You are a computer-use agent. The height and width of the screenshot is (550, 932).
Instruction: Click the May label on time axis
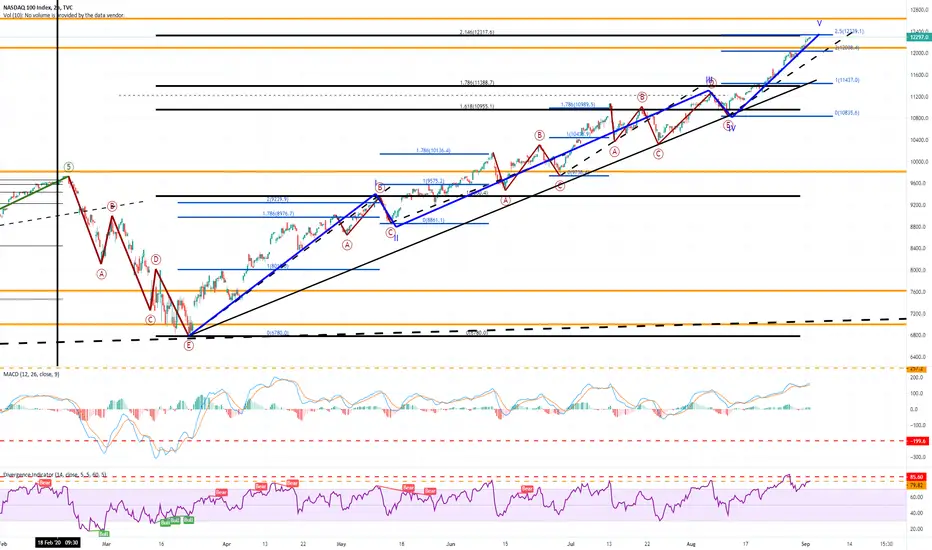pos(341,543)
